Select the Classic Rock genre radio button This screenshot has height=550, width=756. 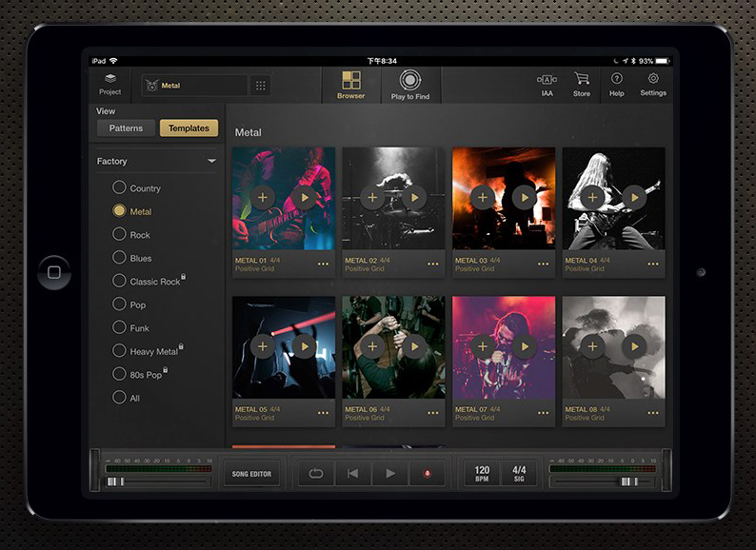(x=119, y=281)
